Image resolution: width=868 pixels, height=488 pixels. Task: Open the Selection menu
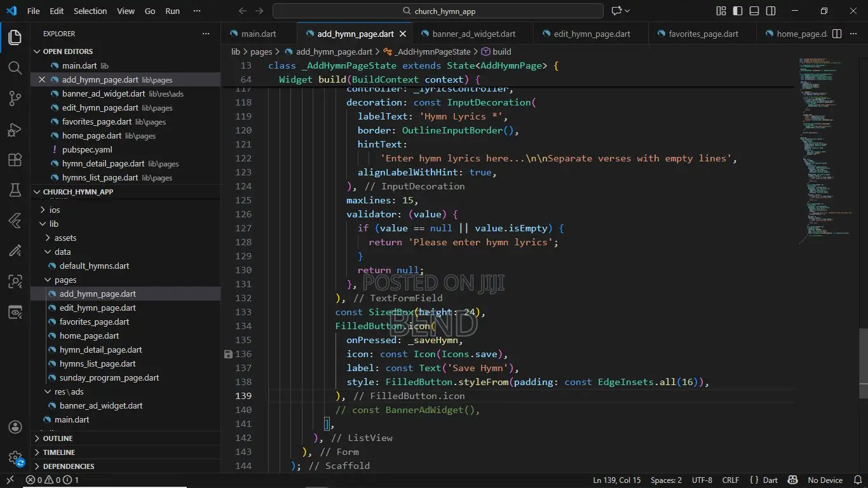point(90,11)
